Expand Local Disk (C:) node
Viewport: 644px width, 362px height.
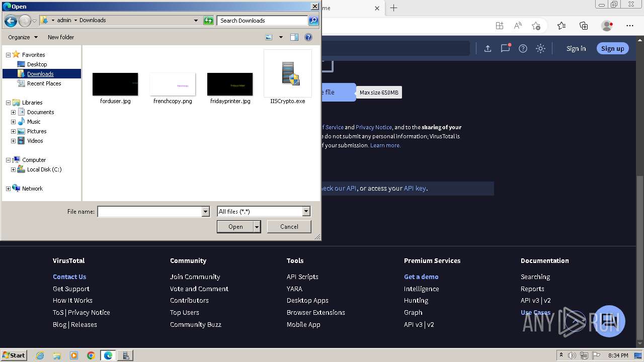pyautogui.click(x=13, y=169)
